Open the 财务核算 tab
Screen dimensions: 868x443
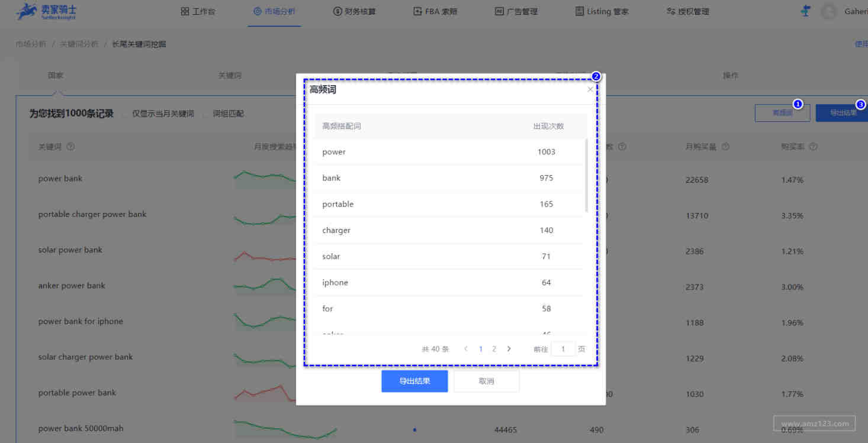tap(354, 12)
